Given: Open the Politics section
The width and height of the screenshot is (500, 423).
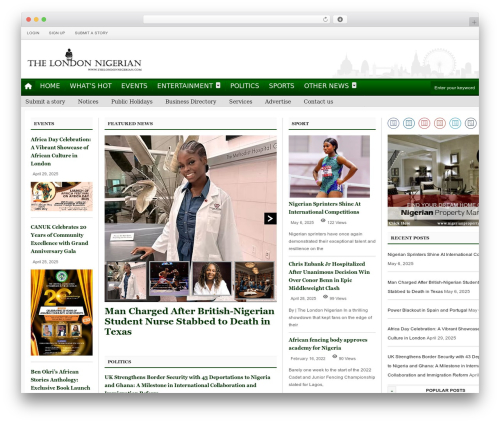Looking at the screenshot, I should pos(244,86).
